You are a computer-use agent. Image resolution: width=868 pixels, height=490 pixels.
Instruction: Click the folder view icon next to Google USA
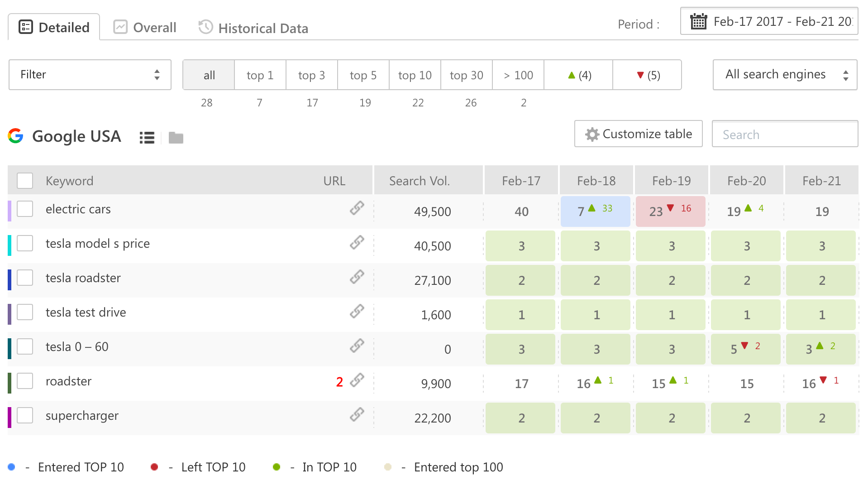(x=176, y=137)
